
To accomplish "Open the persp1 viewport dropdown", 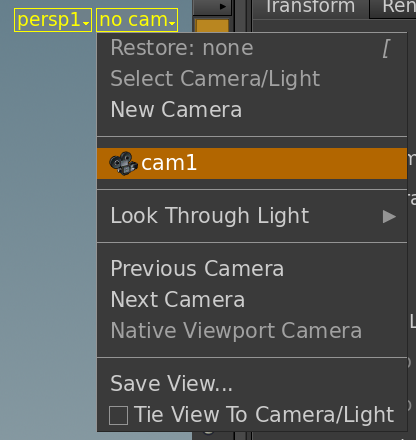I will tap(53, 20).
